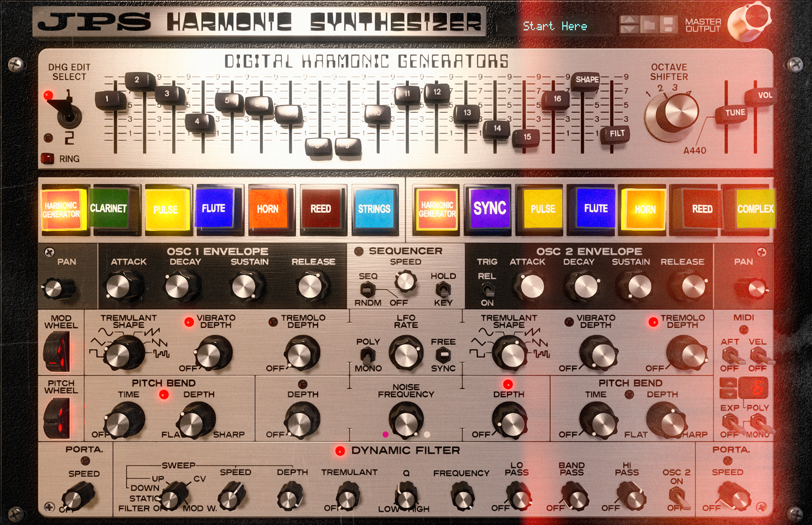The image size is (812, 525).
Task: Flip the HOLD / KEY switch
Action: (x=443, y=289)
